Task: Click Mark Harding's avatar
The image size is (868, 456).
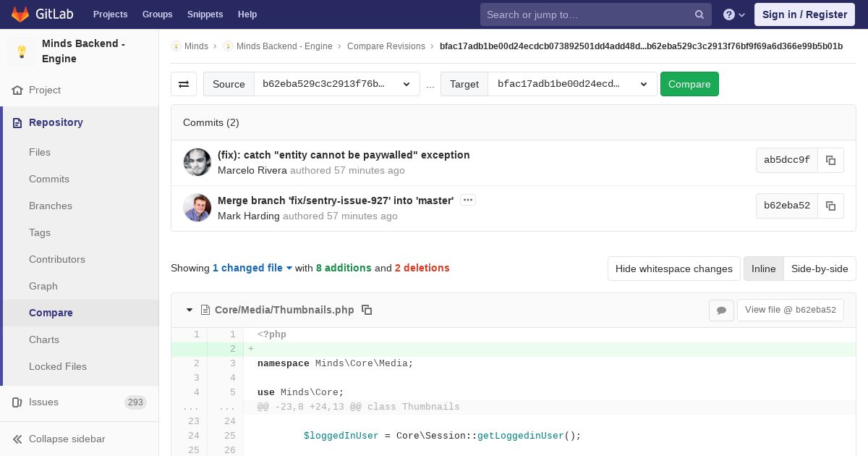Action: (197, 208)
